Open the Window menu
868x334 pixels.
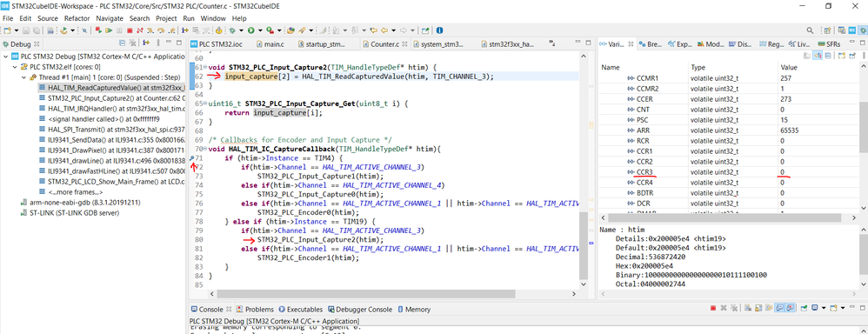212,18
